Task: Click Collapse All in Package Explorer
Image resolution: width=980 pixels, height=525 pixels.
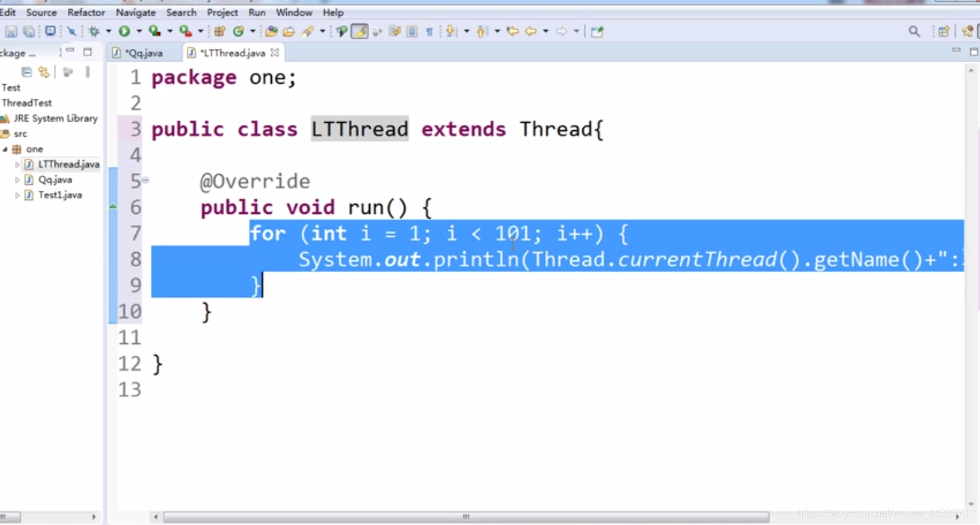Action: point(27,72)
